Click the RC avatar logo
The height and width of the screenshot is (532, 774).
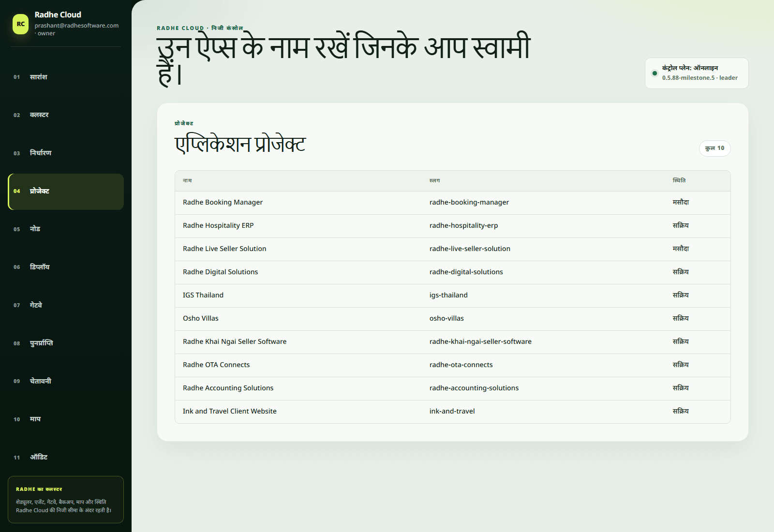point(21,24)
